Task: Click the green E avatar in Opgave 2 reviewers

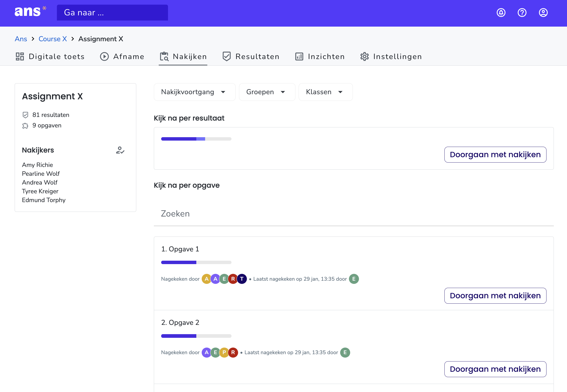Action: (215, 352)
